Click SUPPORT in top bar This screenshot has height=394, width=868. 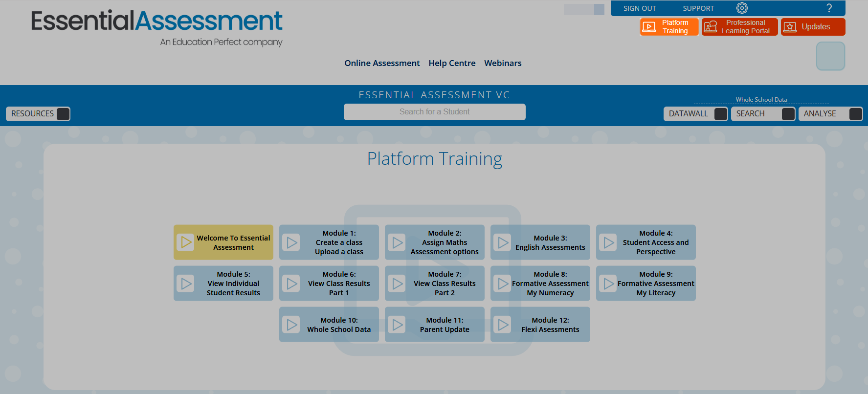point(698,8)
